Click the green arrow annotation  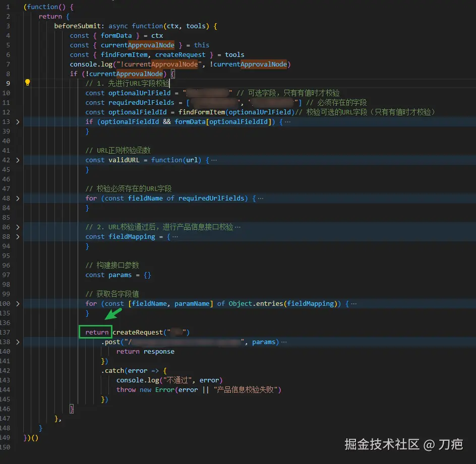112,314
